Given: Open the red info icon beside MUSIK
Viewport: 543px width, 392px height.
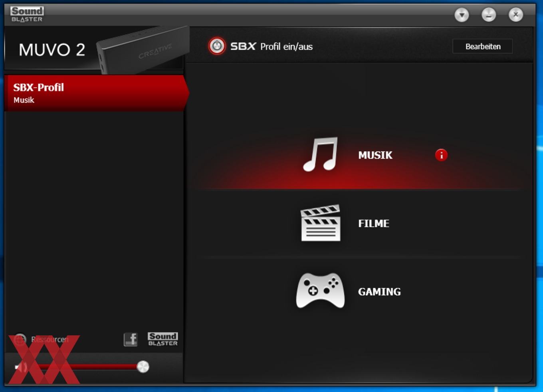Looking at the screenshot, I should (441, 155).
